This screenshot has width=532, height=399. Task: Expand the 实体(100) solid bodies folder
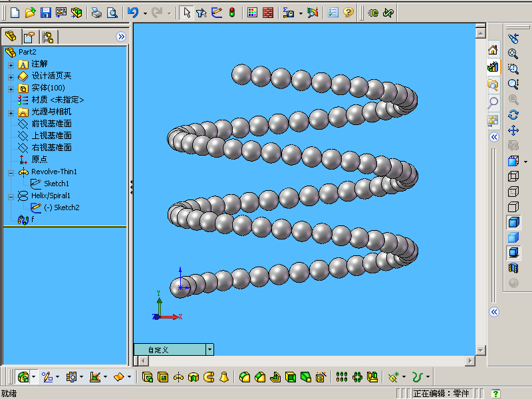11,89
